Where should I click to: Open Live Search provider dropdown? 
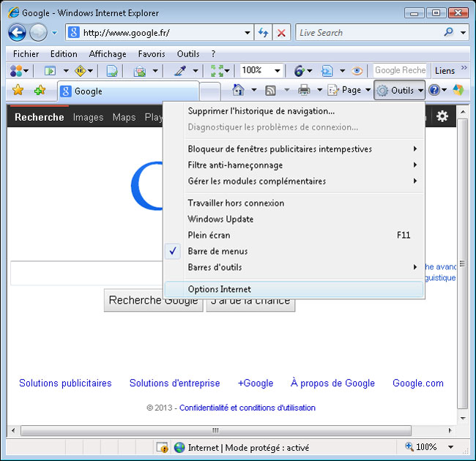click(x=463, y=33)
